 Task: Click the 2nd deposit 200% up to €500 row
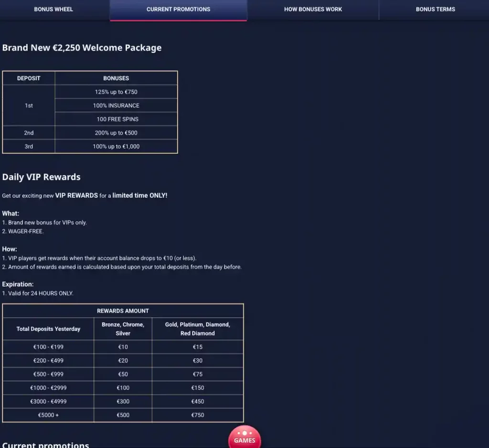pos(116,133)
